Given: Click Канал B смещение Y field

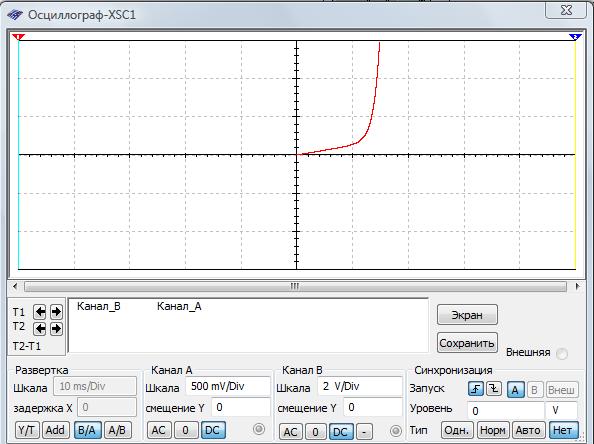Looking at the screenshot, I should (x=373, y=407).
